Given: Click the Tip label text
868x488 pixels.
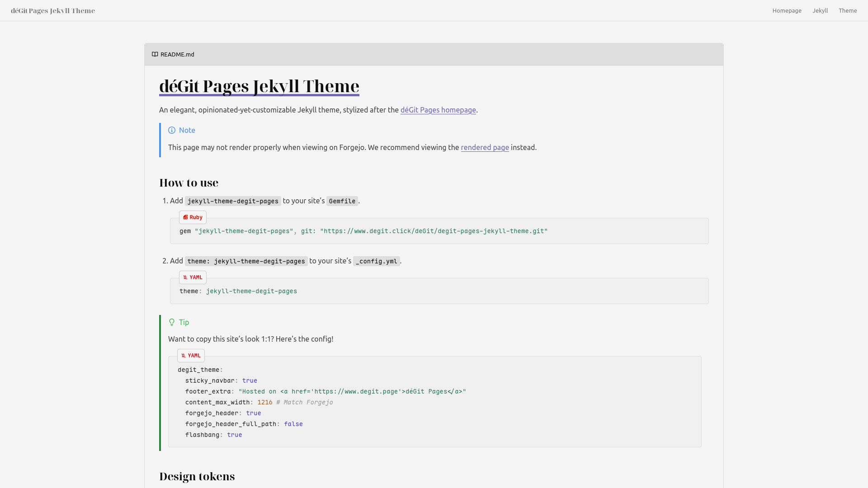Looking at the screenshot, I should [184, 322].
